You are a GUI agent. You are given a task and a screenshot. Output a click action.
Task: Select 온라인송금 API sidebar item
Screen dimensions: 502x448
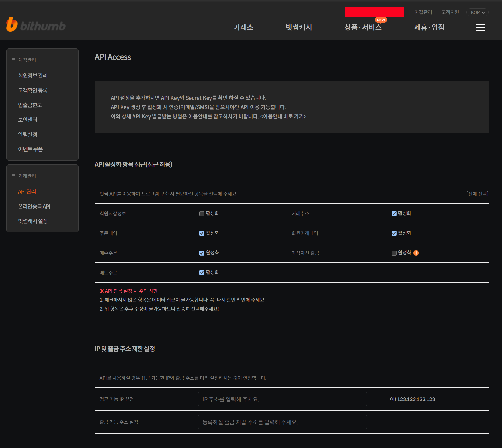pos(34,207)
